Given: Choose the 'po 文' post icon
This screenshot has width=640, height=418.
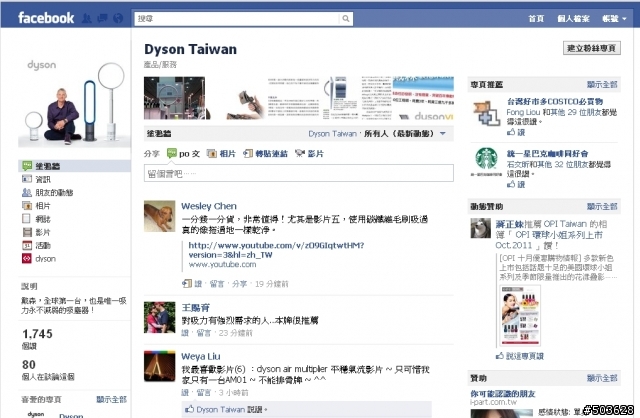Looking at the screenshot, I should coord(172,153).
